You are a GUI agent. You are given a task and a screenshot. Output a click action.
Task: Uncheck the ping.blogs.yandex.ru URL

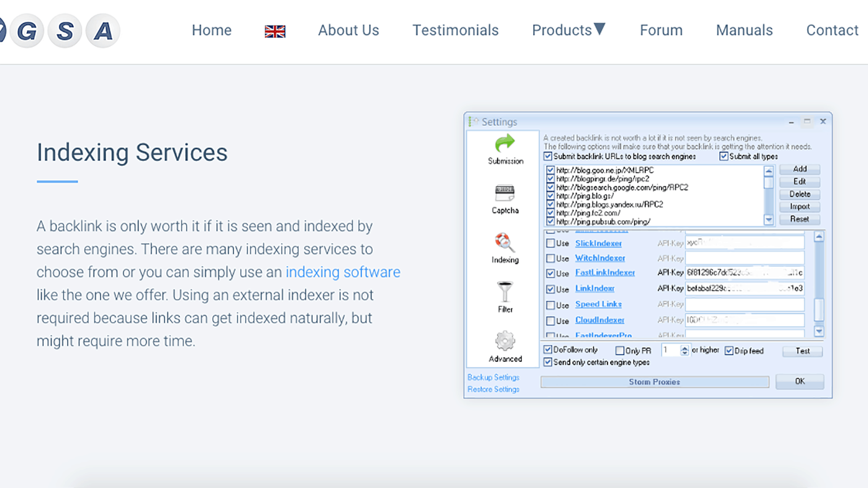(550, 205)
